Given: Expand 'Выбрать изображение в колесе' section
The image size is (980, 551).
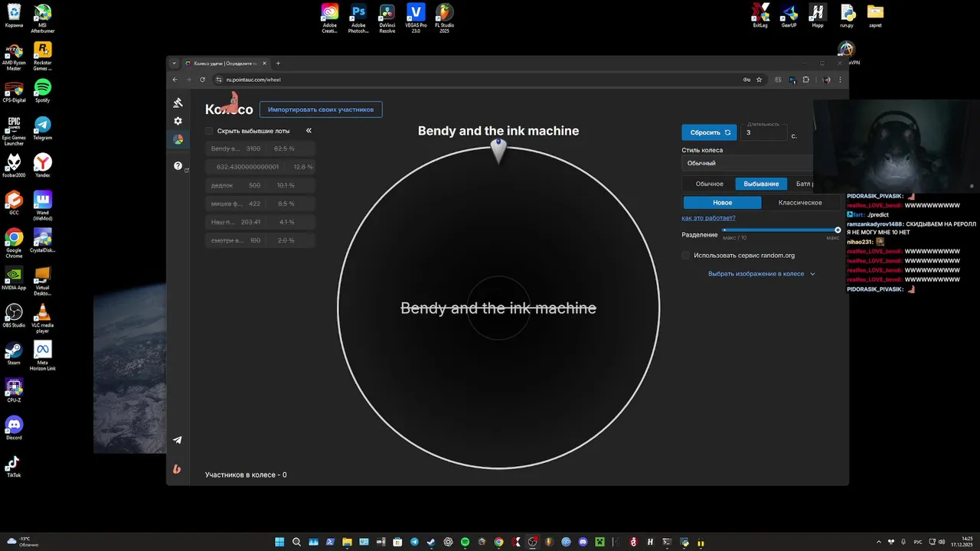Looking at the screenshot, I should pyautogui.click(x=762, y=273).
